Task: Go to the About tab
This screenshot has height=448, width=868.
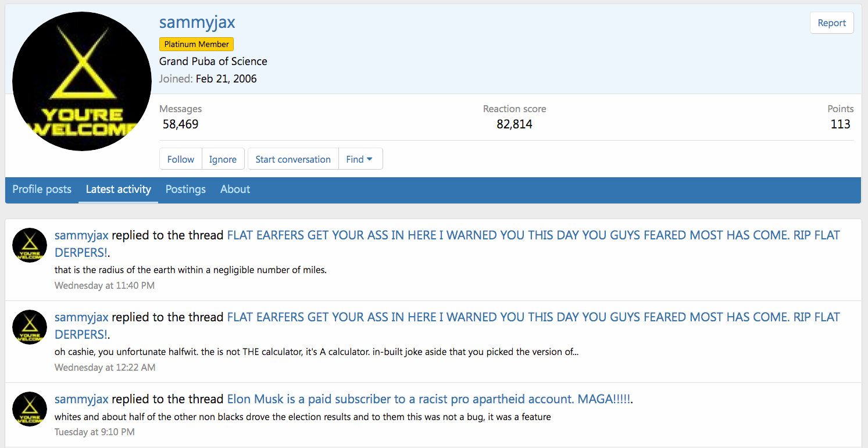Action: coord(235,189)
